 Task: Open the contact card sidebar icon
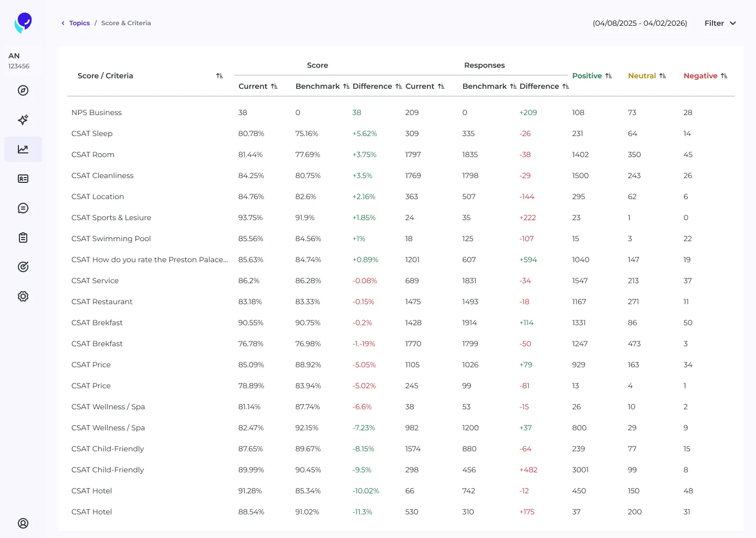pyautogui.click(x=23, y=179)
